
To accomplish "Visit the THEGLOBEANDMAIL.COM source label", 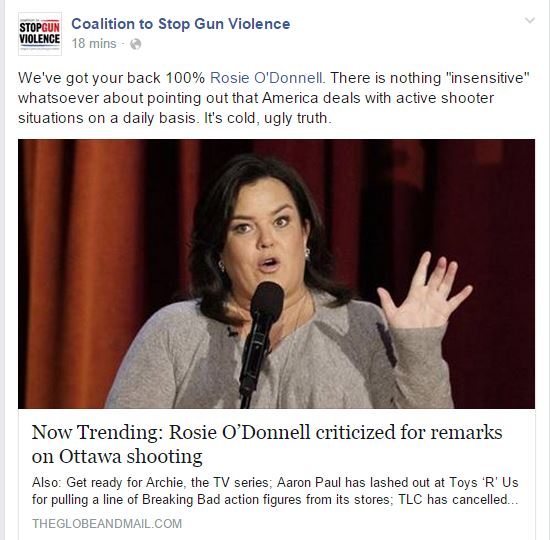I will click(107, 524).
